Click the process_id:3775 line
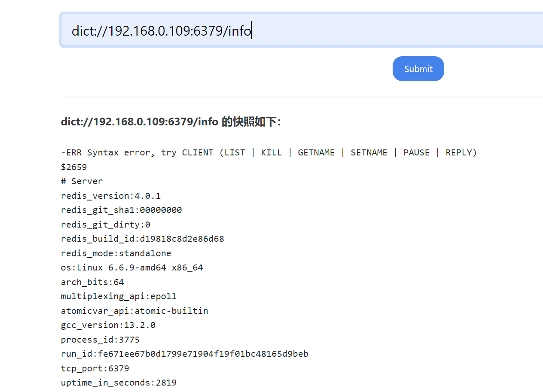 [x=100, y=340]
